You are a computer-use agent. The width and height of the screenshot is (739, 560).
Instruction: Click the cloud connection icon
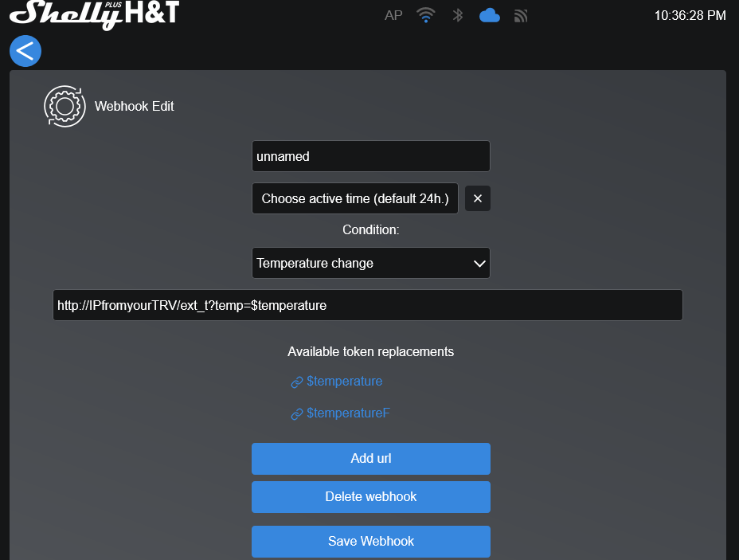click(490, 15)
